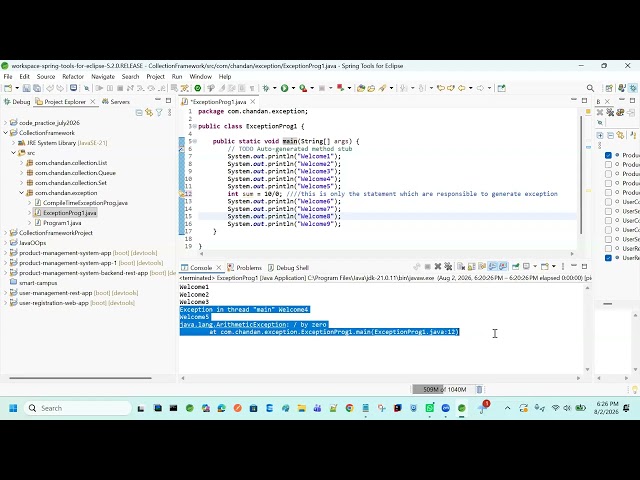The height and width of the screenshot is (480, 640).
Task: Click the ExceptionProg1.java:12 stack trace link
Action: coord(416,332)
